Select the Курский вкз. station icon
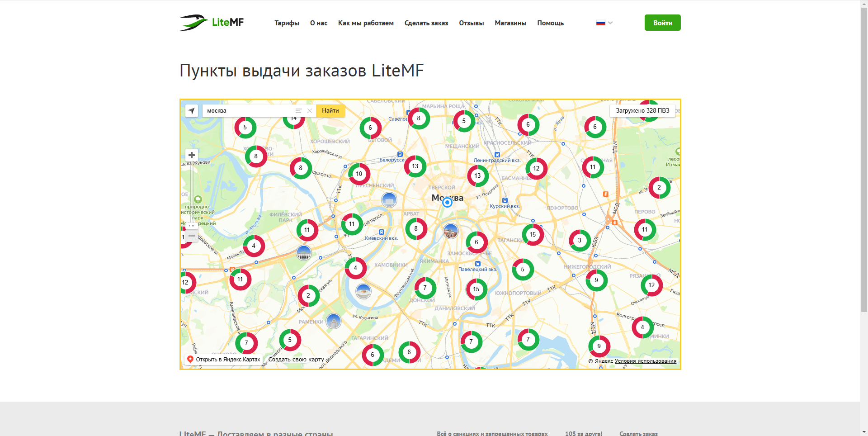 [x=505, y=200]
